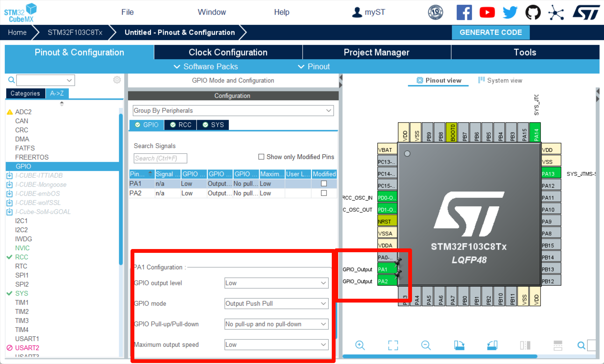Screen dimensions: 604x364
Task: Toggle the Modified checkbox for PA2
Action: [x=324, y=193]
